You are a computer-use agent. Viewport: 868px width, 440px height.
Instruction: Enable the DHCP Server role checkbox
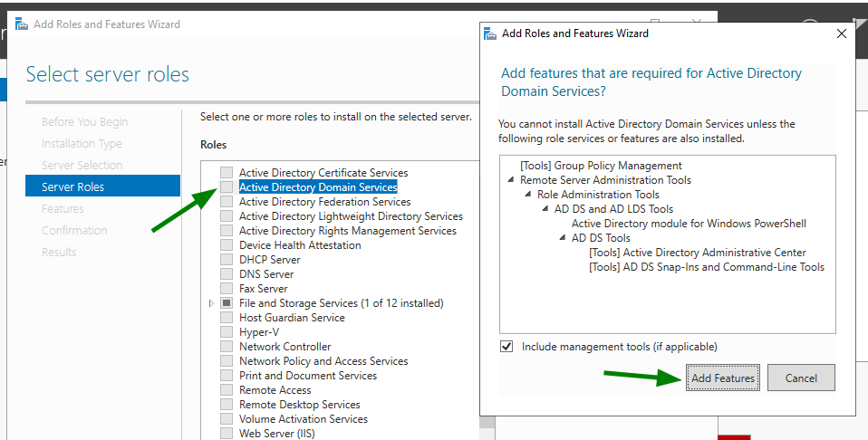[227, 260]
